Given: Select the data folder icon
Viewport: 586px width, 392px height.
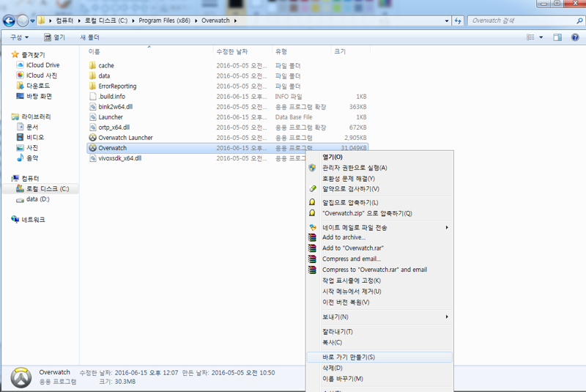Looking at the screenshot, I should tap(93, 76).
